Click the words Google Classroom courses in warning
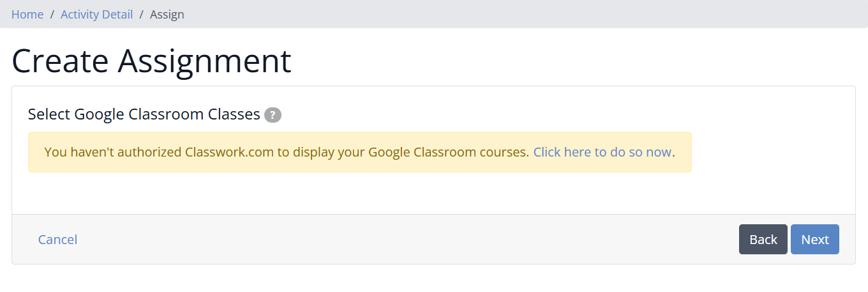Screen dimensions: 868x292 pyautogui.click(x=449, y=152)
